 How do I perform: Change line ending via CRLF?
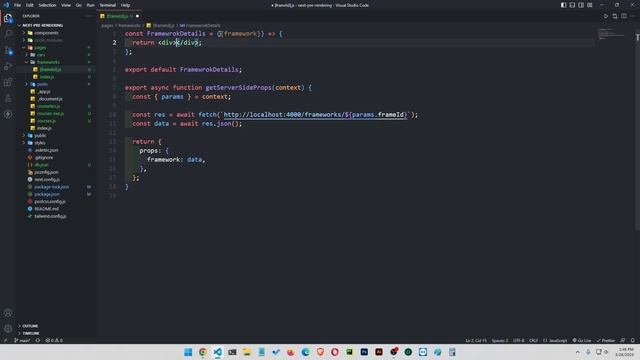533,340
